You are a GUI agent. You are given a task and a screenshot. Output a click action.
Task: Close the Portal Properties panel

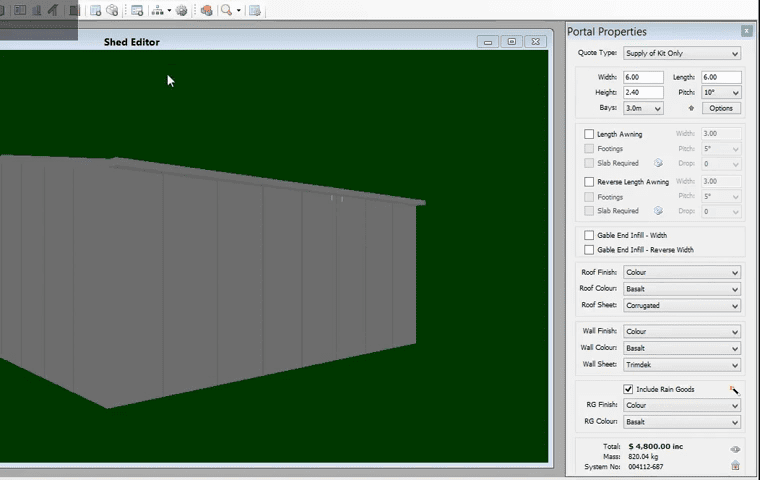pyautogui.click(x=746, y=32)
